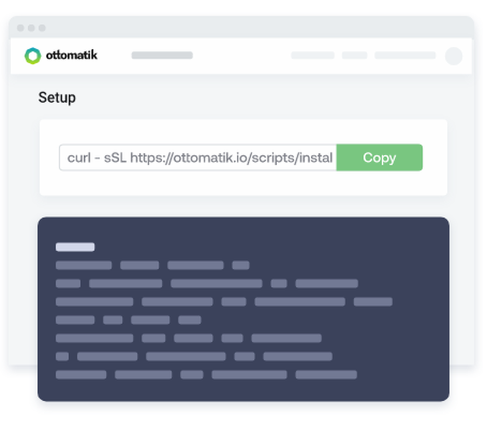The width and height of the screenshot is (487, 448).
Task: Click the second gray window control dot
Action: pos(31,28)
